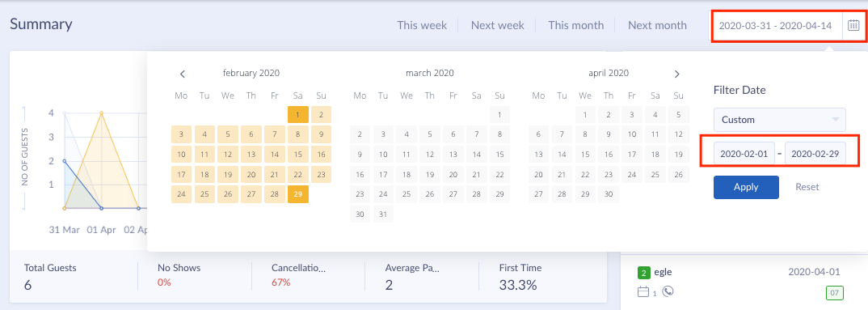Pick February 10 in the calendar

click(x=182, y=155)
